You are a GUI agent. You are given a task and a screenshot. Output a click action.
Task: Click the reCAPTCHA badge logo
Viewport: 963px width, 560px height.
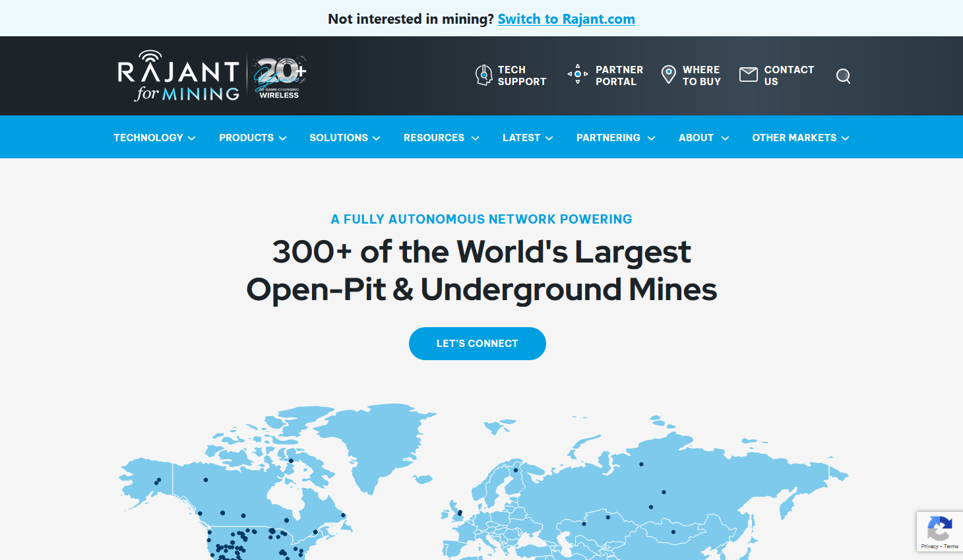[939, 528]
